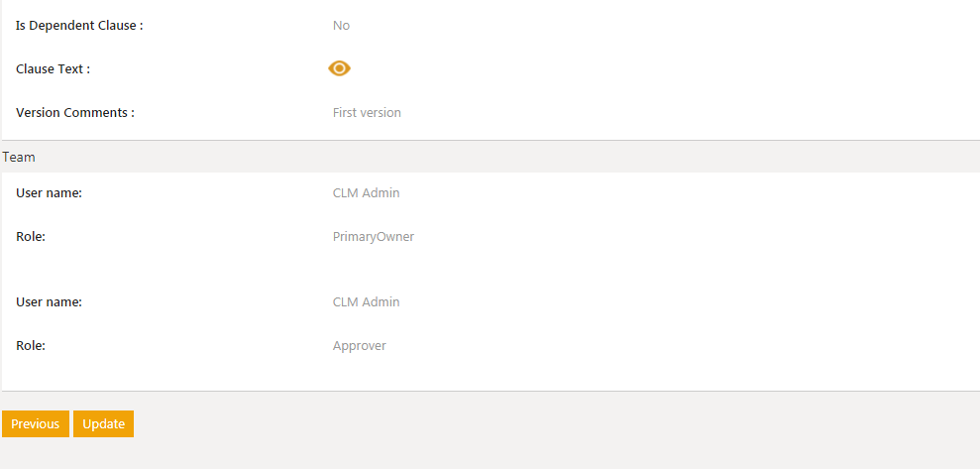Select the 'First version' comment text
The width and height of the screenshot is (980, 469).
tap(367, 112)
